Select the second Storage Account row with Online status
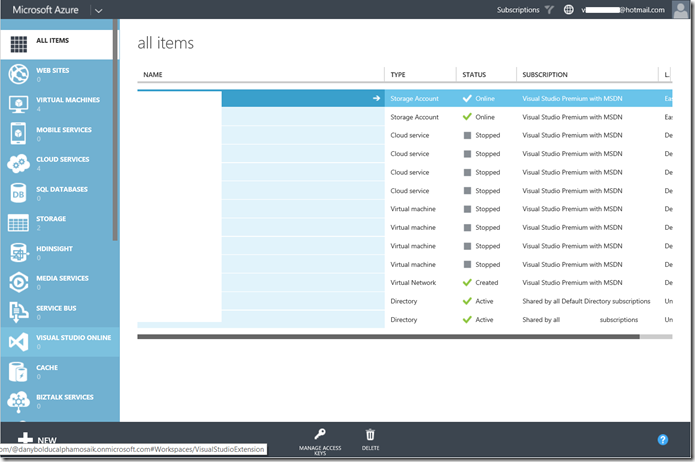The height and width of the screenshot is (462, 695). coord(405,117)
